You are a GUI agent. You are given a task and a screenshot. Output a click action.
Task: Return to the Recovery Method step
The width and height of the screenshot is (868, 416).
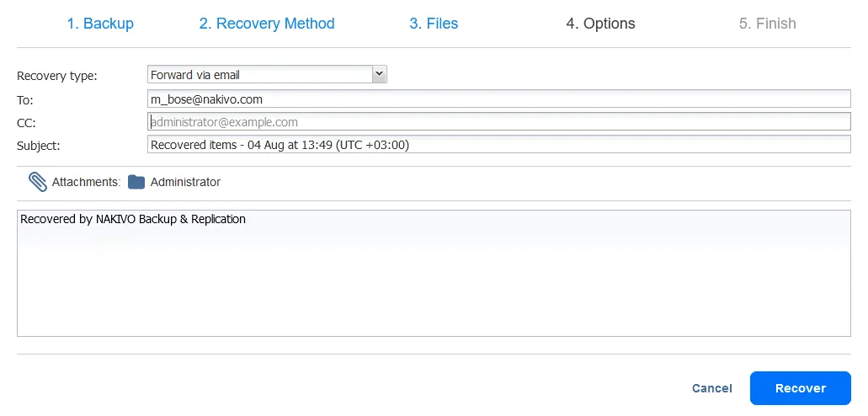(x=267, y=24)
